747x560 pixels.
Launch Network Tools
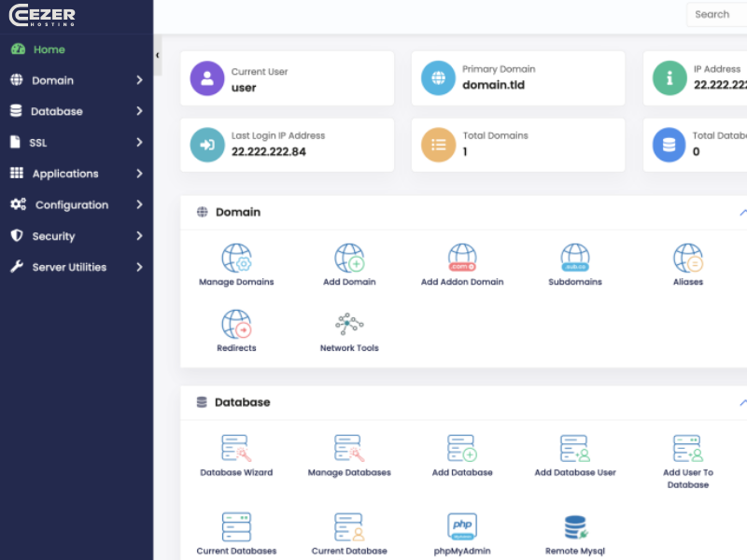[x=349, y=329]
